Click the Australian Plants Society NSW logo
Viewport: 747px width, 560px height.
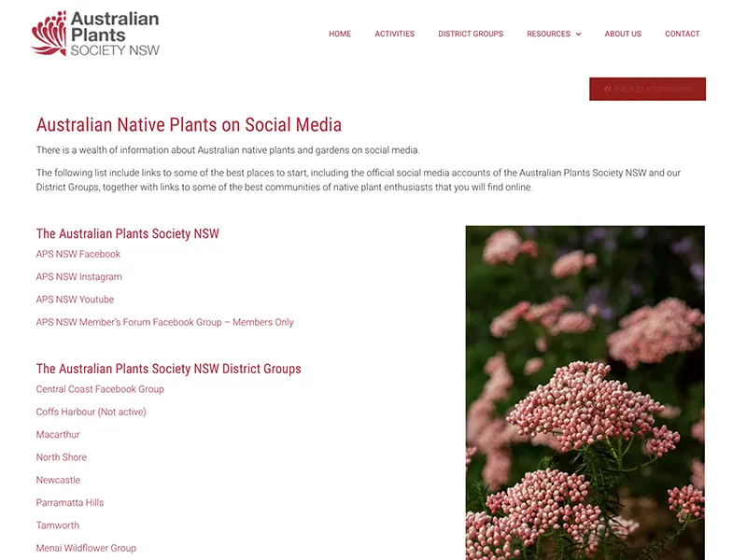click(x=95, y=34)
